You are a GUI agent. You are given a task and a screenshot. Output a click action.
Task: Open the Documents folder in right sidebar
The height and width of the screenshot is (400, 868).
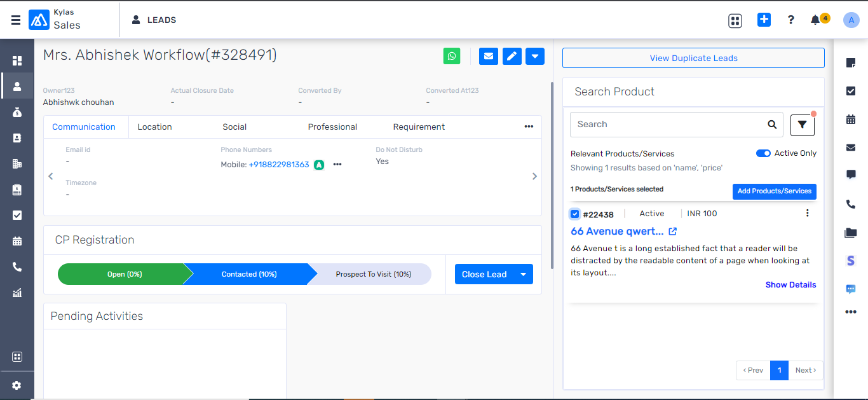[851, 232]
